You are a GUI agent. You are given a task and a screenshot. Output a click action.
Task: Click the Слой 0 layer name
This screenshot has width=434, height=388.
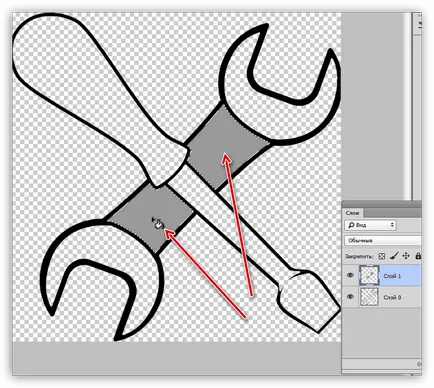point(392,297)
